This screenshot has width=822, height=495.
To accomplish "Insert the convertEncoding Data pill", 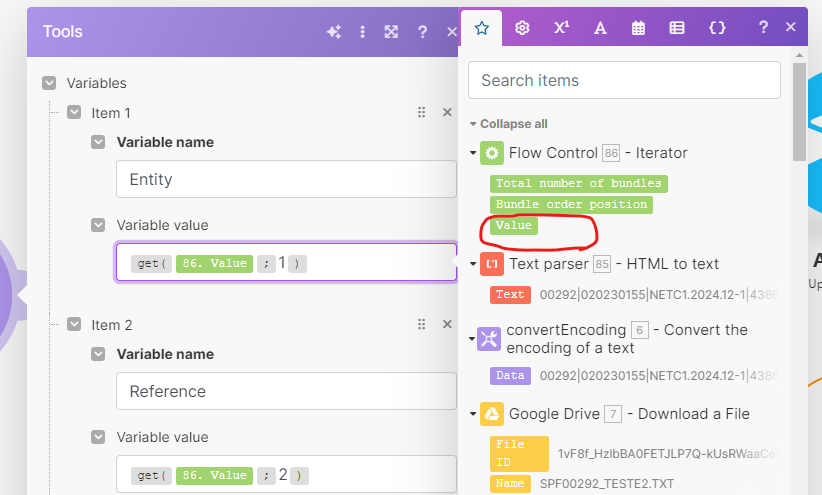I will click(x=510, y=375).
